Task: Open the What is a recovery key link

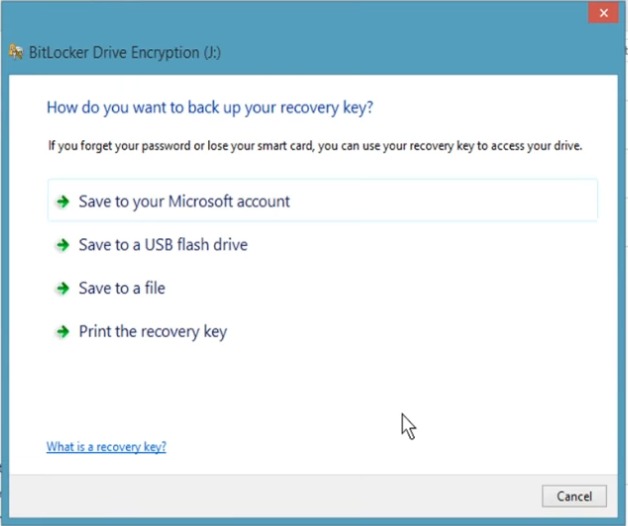Action: (106, 447)
